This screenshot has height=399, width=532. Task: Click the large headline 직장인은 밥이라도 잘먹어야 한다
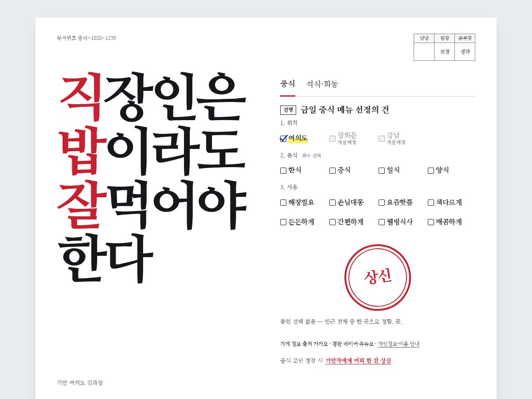pyautogui.click(x=152, y=177)
